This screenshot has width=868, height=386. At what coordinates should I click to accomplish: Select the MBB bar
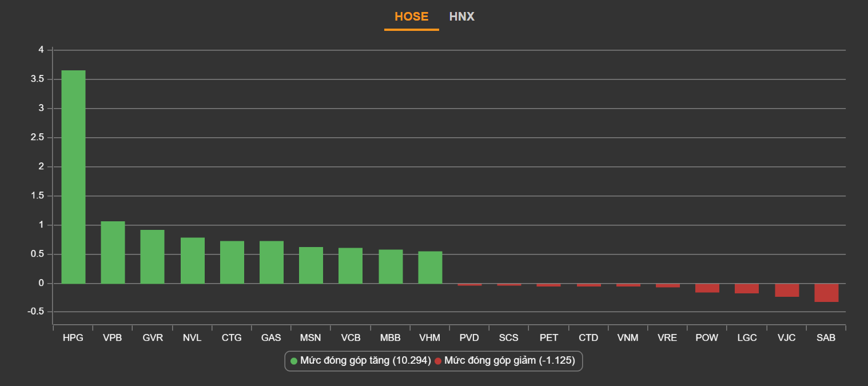391,266
